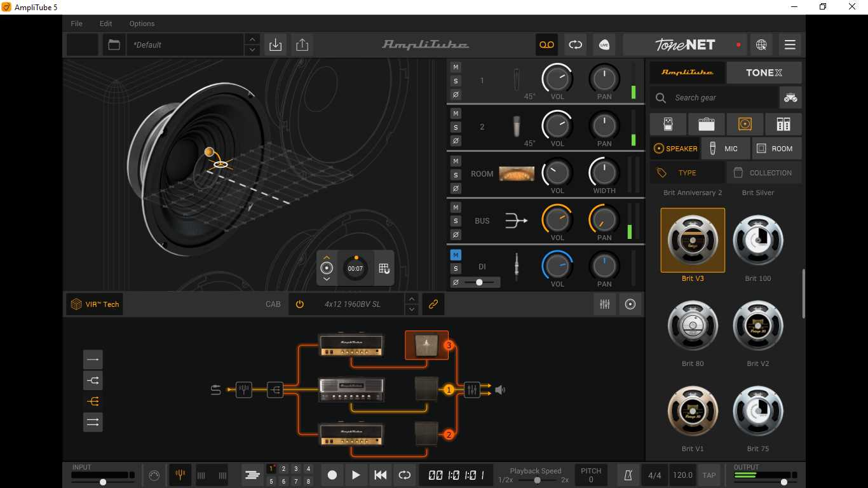Screen dimensions: 868x488
Task: Select the previous cabinet model arrow
Action: (x=412, y=299)
